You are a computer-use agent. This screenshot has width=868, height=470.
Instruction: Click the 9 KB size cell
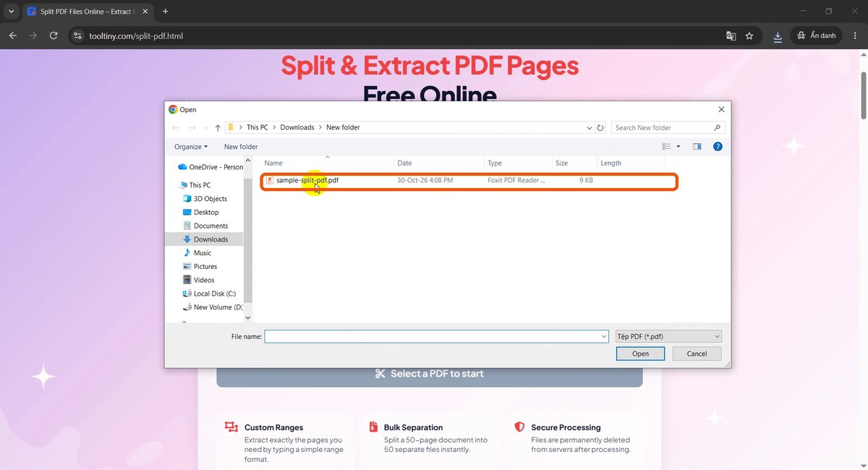[x=586, y=180]
